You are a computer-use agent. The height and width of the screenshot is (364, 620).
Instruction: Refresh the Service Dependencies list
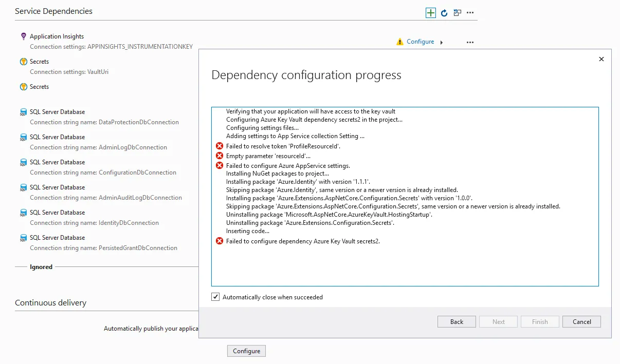[445, 13]
